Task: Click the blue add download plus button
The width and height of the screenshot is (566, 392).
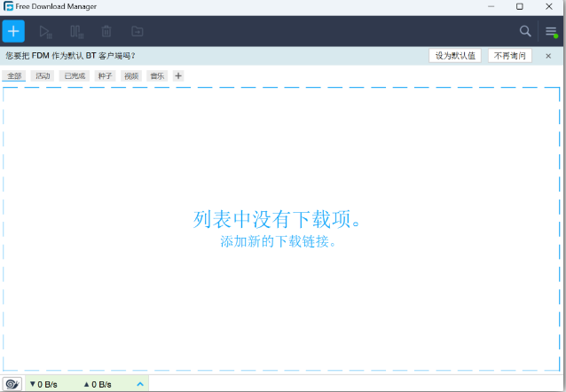Action: pos(13,31)
